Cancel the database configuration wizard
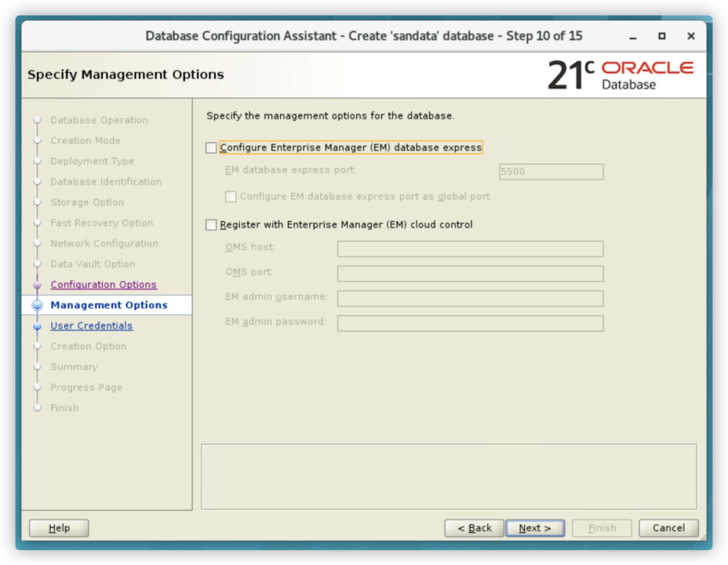This screenshot has height=565, width=728. coord(669,528)
